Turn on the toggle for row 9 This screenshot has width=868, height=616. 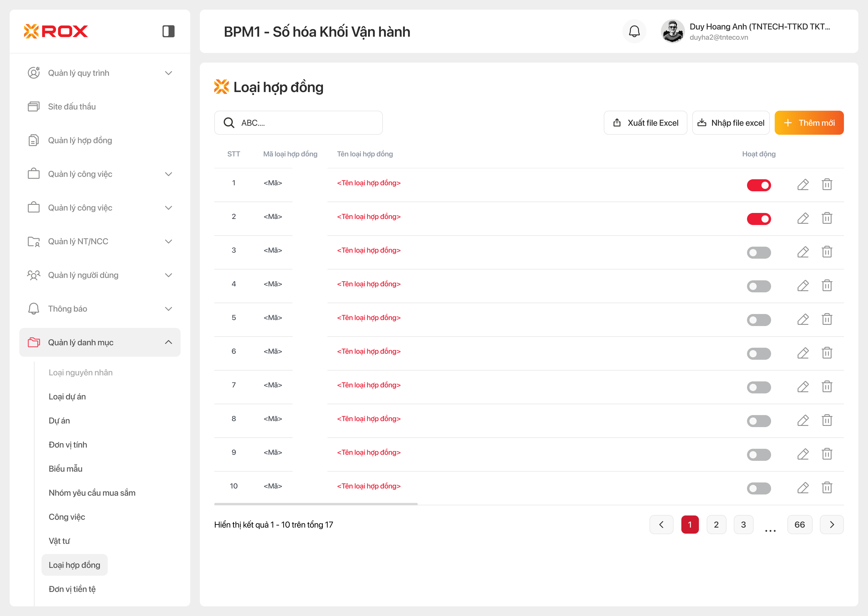tap(758, 454)
